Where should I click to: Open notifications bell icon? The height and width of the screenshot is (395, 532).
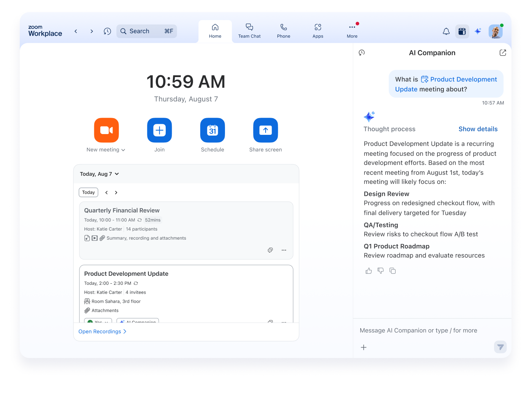point(446,32)
